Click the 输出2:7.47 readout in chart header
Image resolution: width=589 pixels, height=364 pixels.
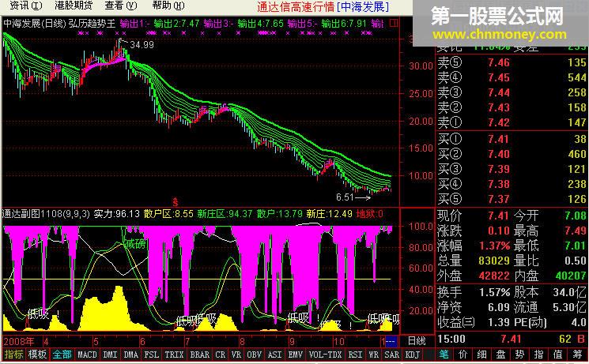pyautogui.click(x=176, y=24)
